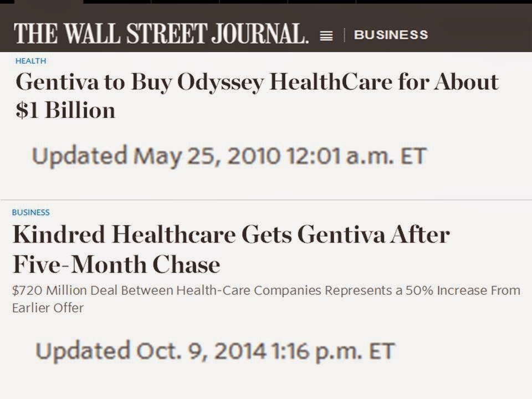The height and width of the screenshot is (399, 532).
Task: Click the $720 Million Deal subheadline
Action: [266, 291]
